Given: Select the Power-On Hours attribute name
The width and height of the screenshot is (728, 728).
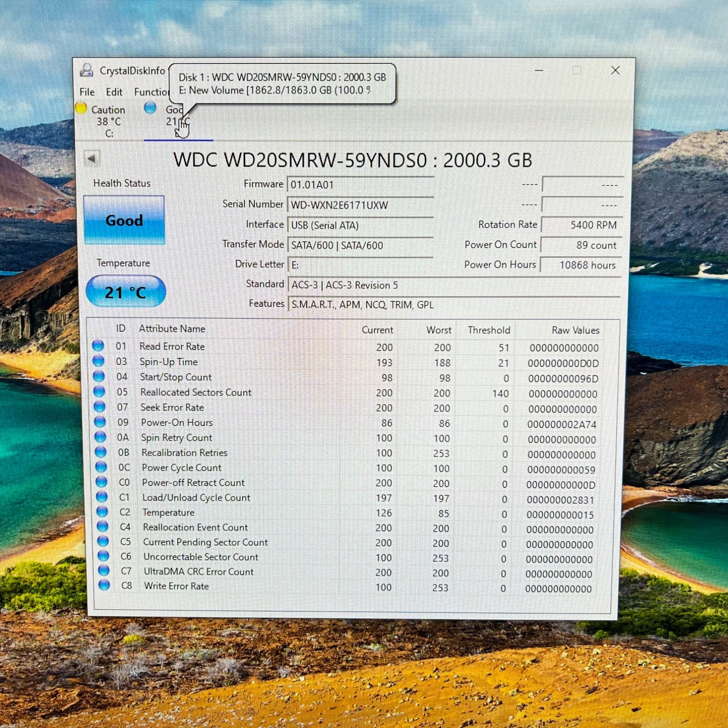Looking at the screenshot, I should [177, 422].
